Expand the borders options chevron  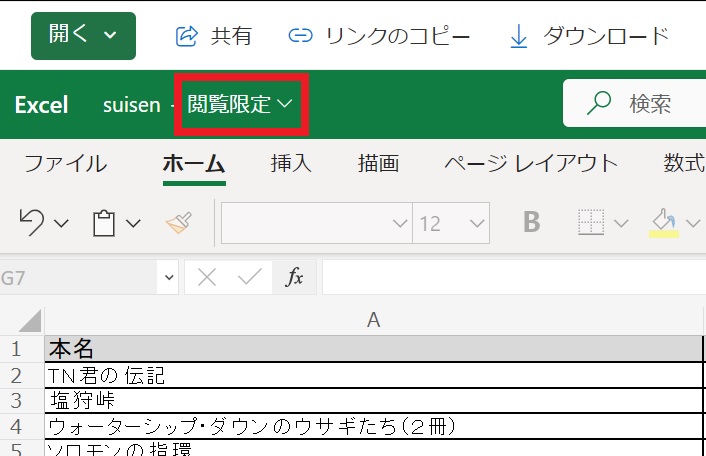coord(621,223)
